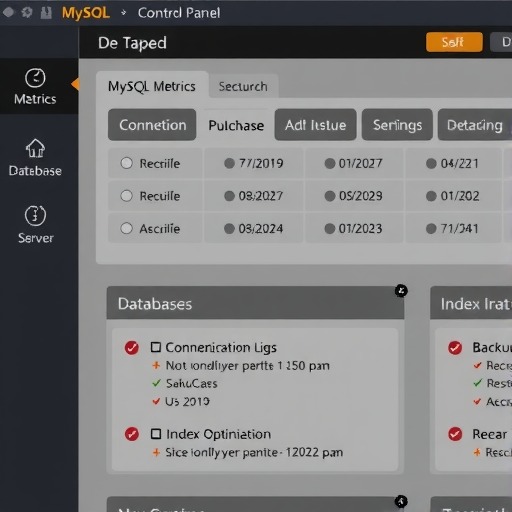Open the Adl Istue tab
The image size is (512, 512).
click(x=315, y=125)
